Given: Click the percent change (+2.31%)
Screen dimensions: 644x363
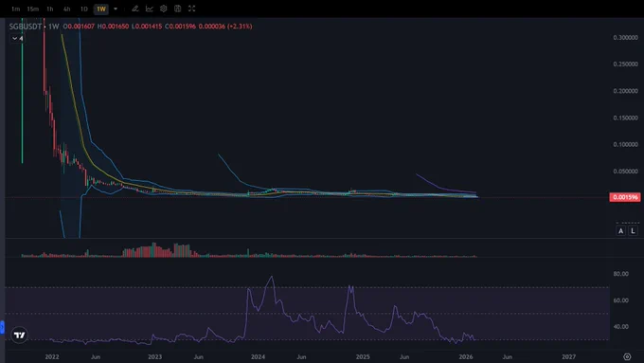Looking at the screenshot, I should pyautogui.click(x=240, y=27).
